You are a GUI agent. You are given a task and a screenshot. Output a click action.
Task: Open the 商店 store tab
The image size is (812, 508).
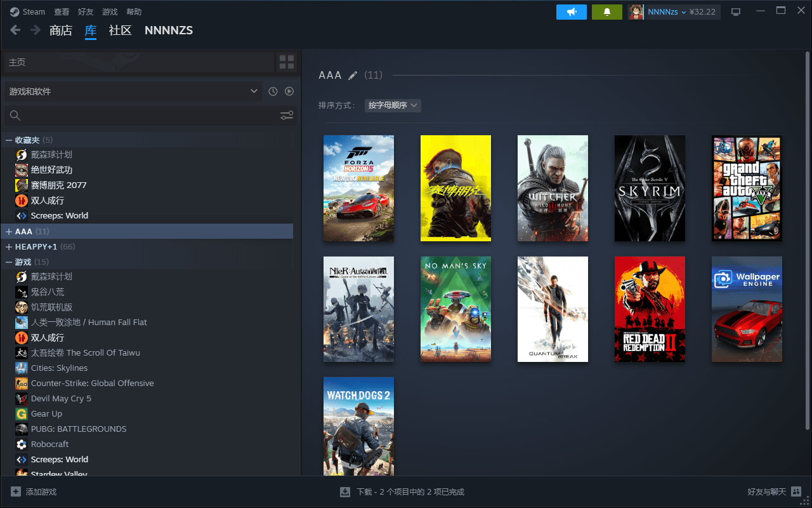(x=61, y=30)
